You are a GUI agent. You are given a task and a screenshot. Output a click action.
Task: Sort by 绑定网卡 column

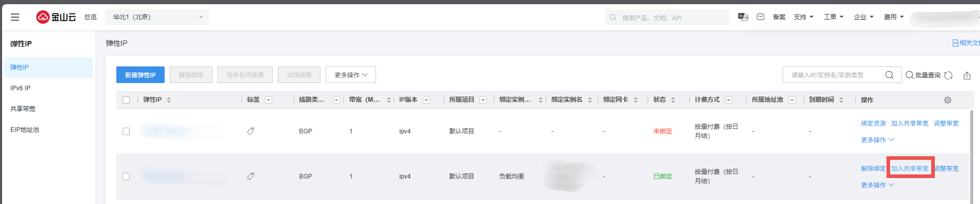click(636, 100)
